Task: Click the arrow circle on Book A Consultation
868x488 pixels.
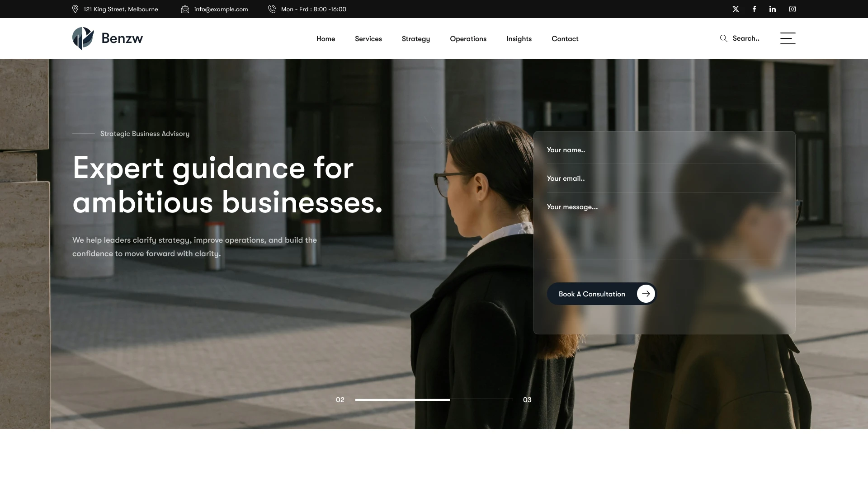Action: coord(646,294)
